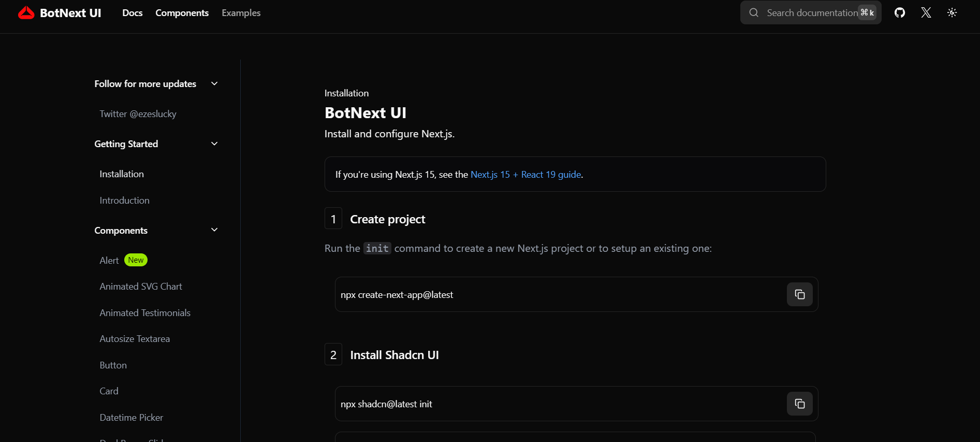The height and width of the screenshot is (442, 980).
Task: Collapse the Follow for more updates section
Action: [214, 83]
